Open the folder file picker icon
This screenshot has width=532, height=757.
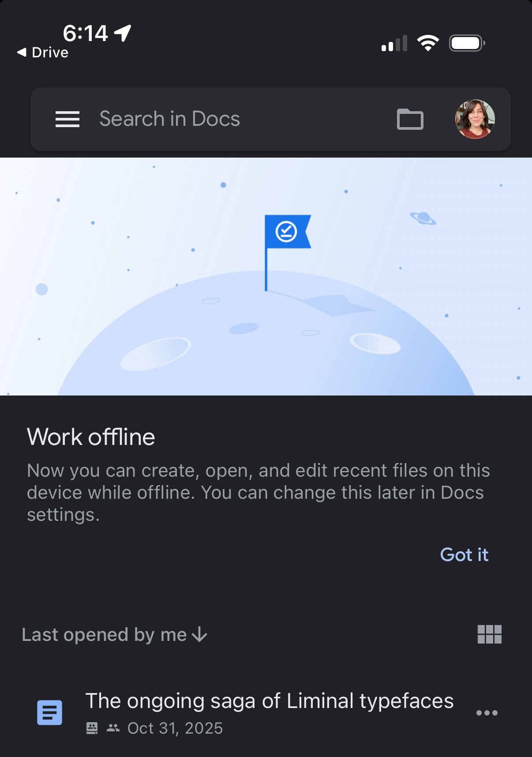point(410,119)
